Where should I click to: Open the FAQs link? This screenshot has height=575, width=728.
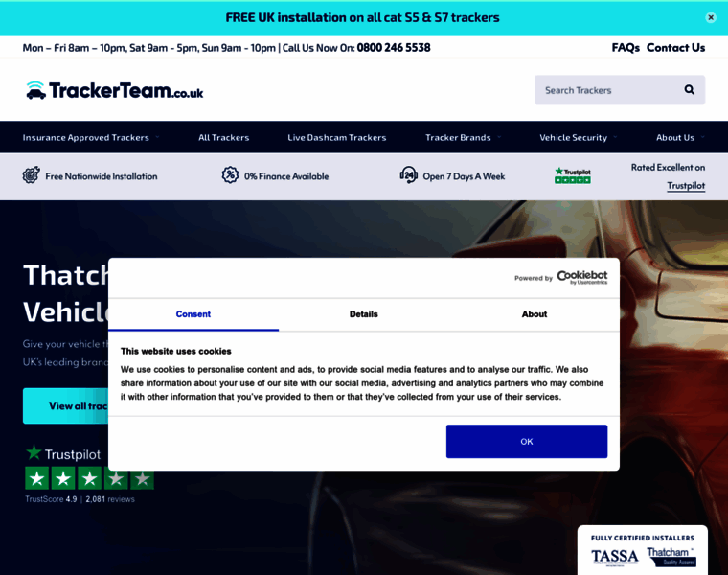coord(626,47)
